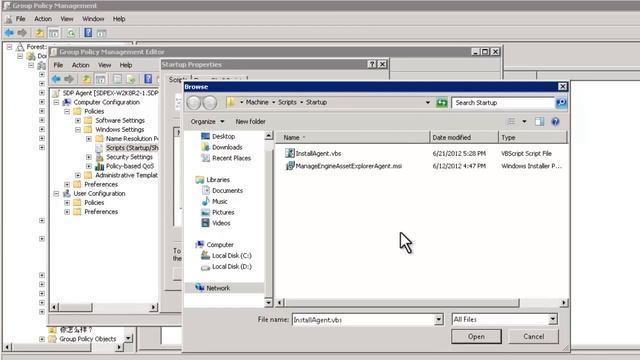Click Scripts breadcrumb in address bar

tap(287, 102)
